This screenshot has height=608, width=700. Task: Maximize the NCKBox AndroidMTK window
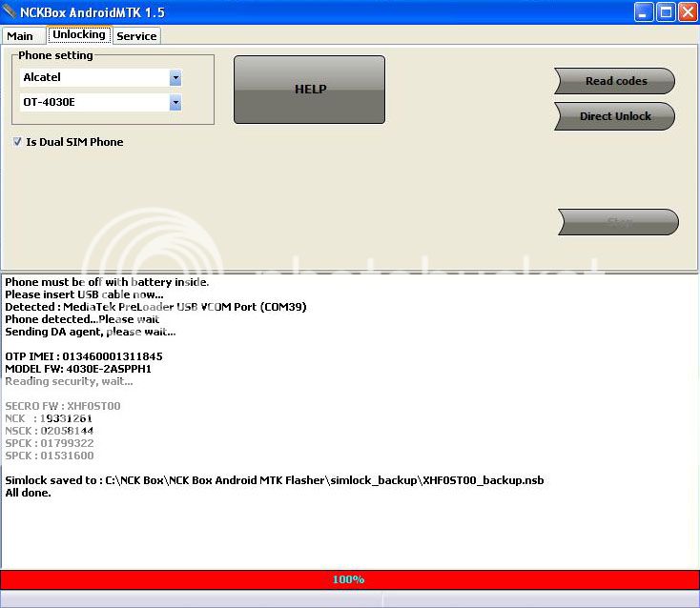tap(666, 12)
